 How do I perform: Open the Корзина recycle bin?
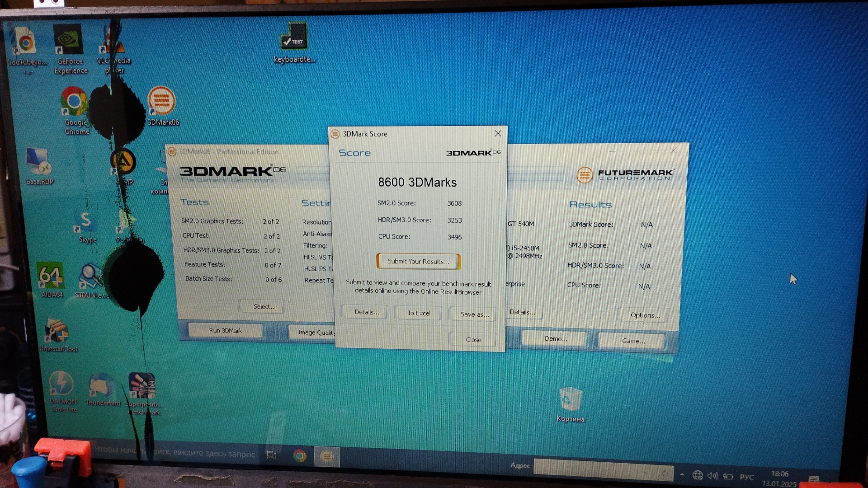571,404
